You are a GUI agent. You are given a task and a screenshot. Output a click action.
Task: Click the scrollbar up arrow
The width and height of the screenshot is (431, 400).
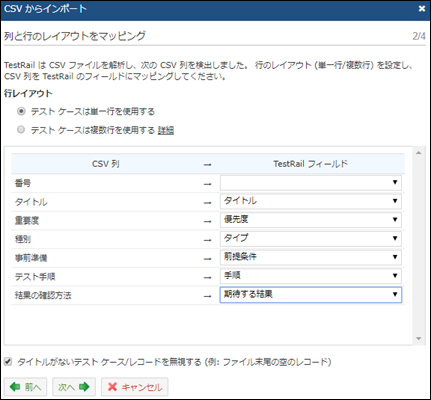click(419, 153)
